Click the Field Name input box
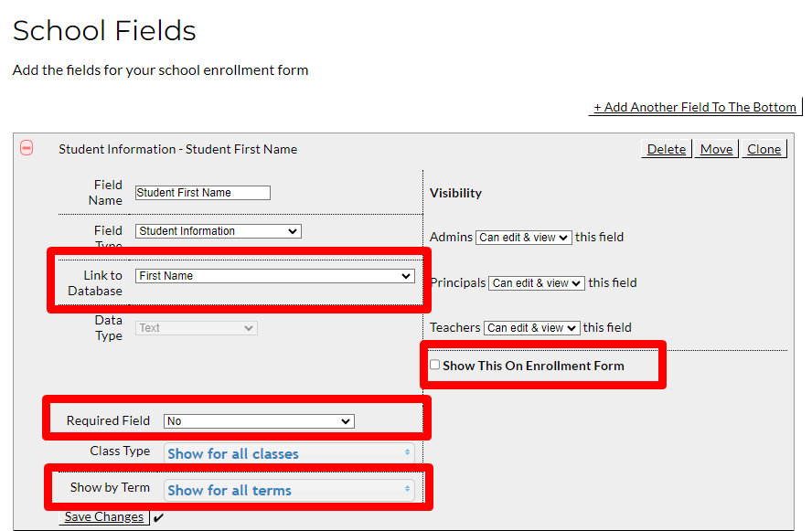This screenshot has width=812, height=531. pos(202,192)
